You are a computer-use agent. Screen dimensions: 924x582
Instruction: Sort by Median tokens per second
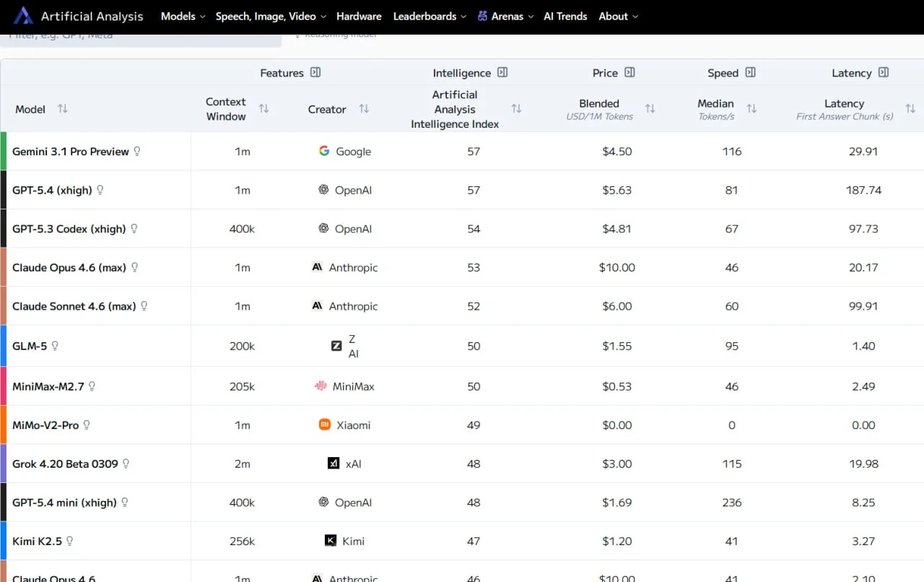[751, 109]
